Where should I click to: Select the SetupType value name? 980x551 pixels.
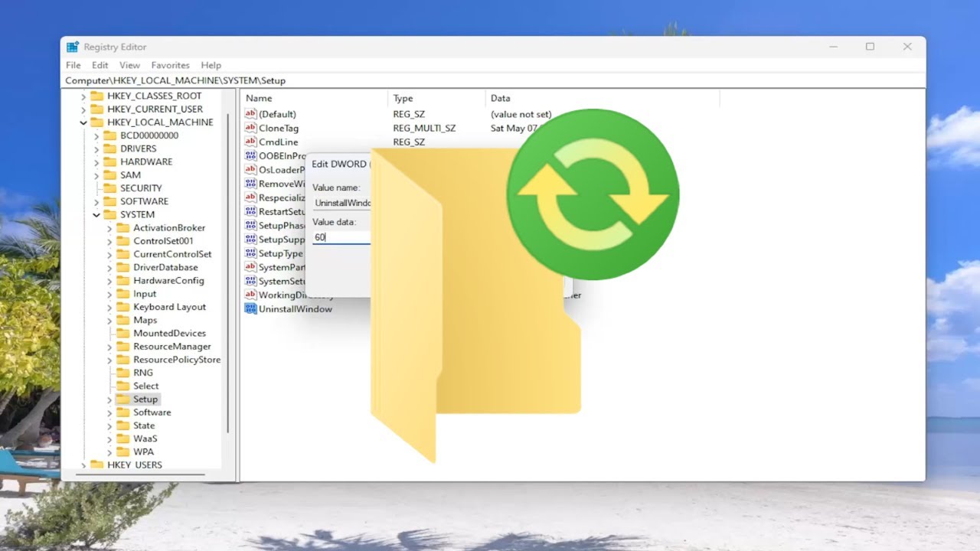click(x=280, y=253)
